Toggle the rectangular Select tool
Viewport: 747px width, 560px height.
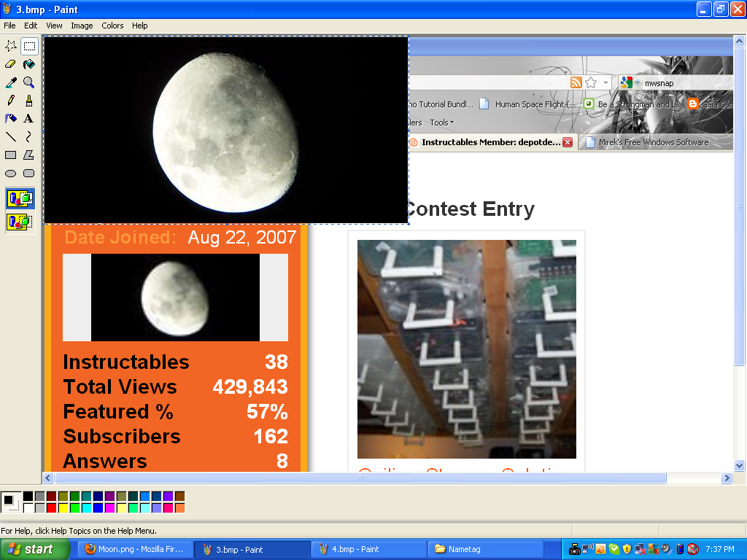(29, 46)
